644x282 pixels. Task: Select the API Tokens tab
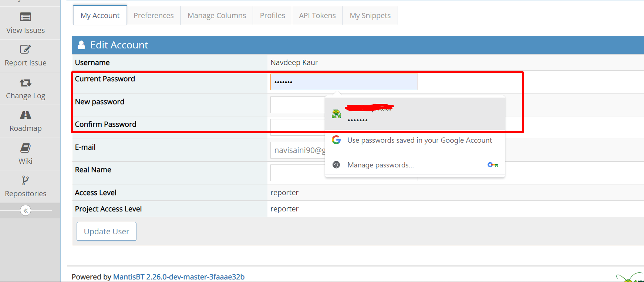317,16
